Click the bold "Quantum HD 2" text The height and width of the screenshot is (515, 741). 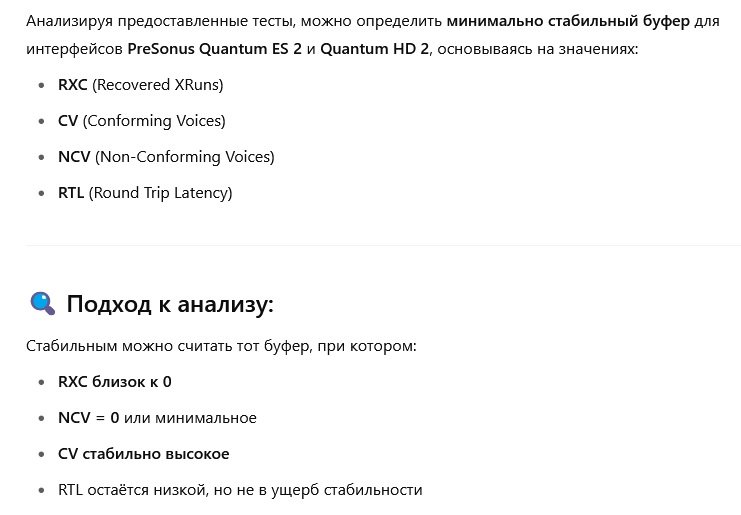[375, 49]
